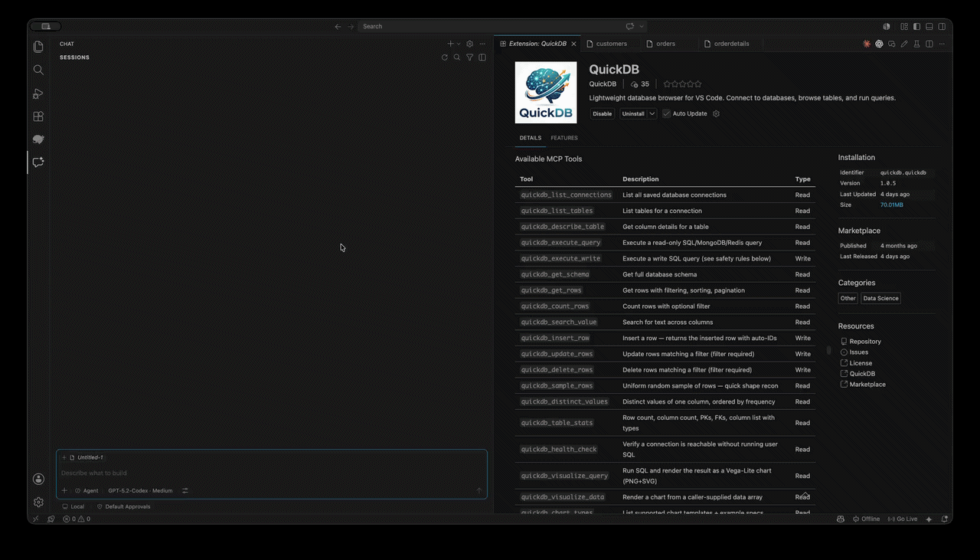
Task: Open the Extensions view in activity bar
Action: (x=38, y=116)
